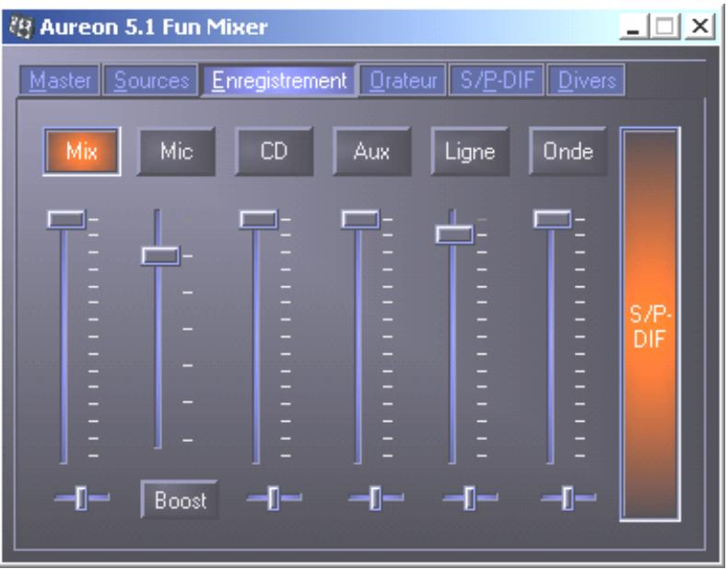The image size is (728, 569).
Task: Toggle the Mic Boost button
Action: pyautogui.click(x=180, y=500)
